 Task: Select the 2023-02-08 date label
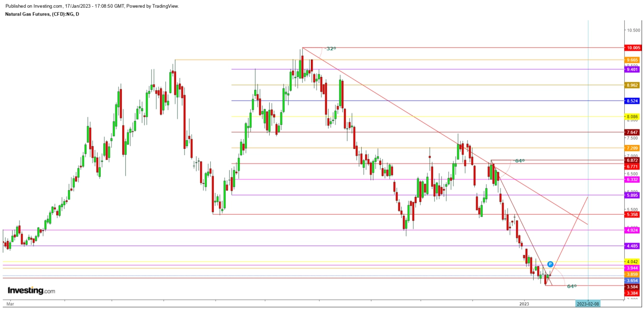click(x=588, y=303)
